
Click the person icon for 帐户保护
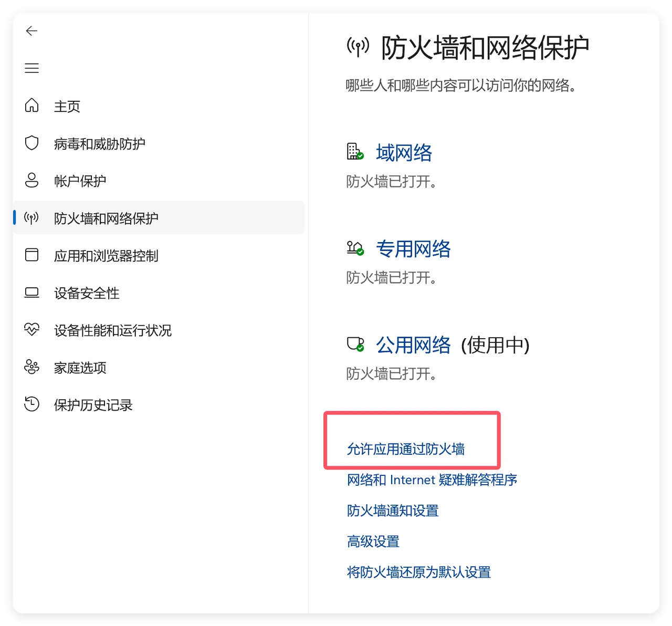[31, 180]
